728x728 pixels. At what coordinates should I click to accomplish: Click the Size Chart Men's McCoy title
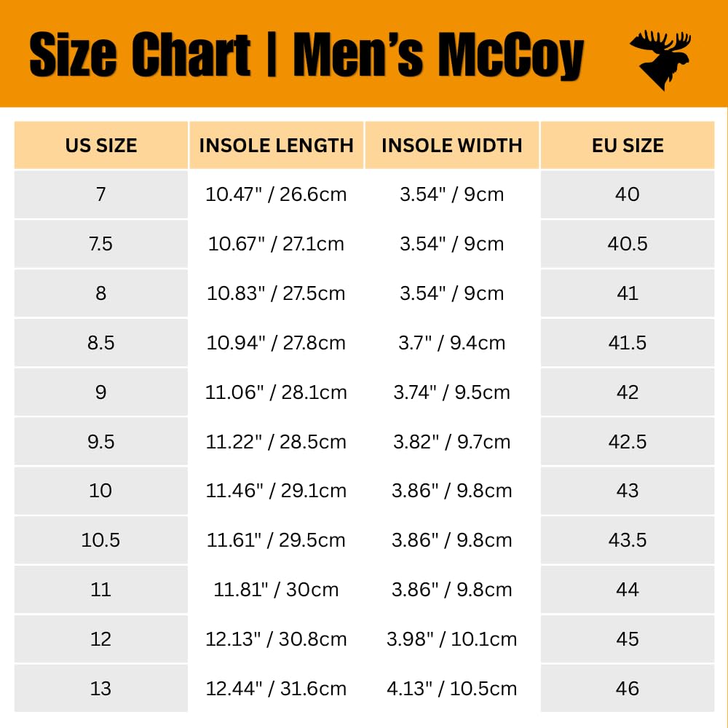[x=306, y=54]
